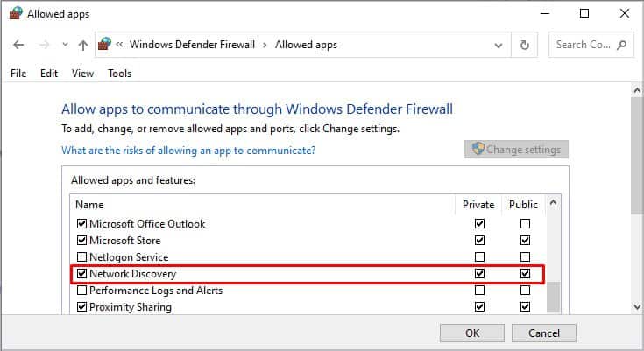This screenshot has height=351, width=644.
Task: Click the forward navigation arrow
Action: pyautogui.click(x=44, y=45)
